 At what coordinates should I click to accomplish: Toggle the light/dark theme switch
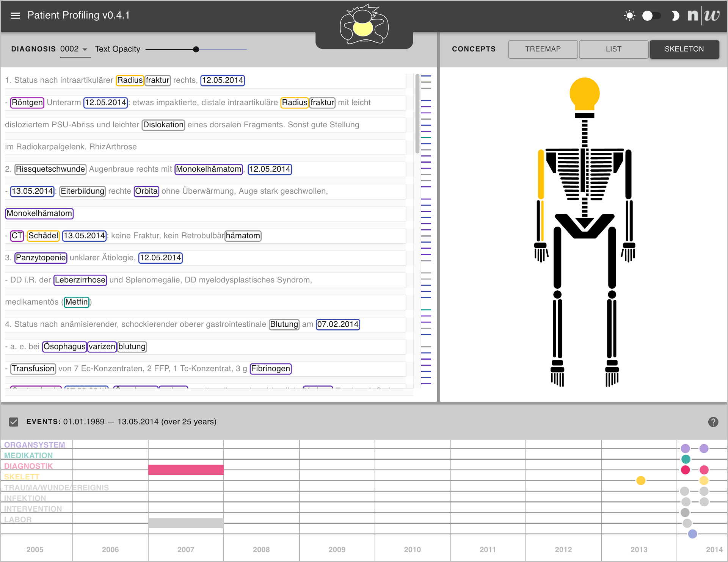(x=651, y=16)
